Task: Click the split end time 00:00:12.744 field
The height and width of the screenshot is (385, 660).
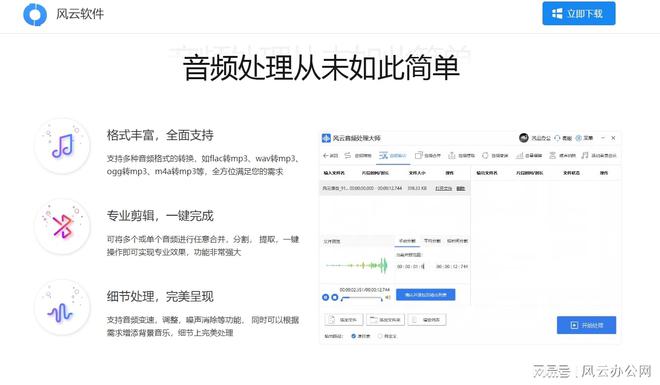Action: 452,266
